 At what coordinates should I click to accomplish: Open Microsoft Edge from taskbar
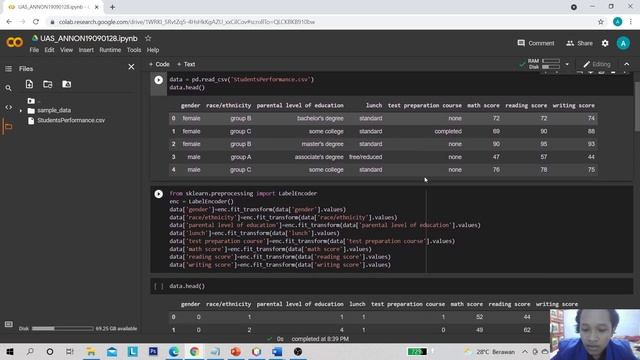pyautogui.click(x=174, y=351)
